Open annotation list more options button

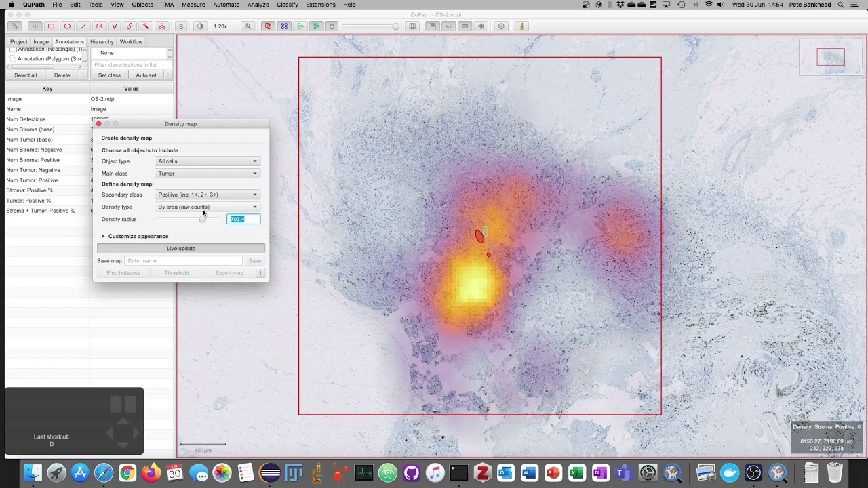pyautogui.click(x=83, y=75)
